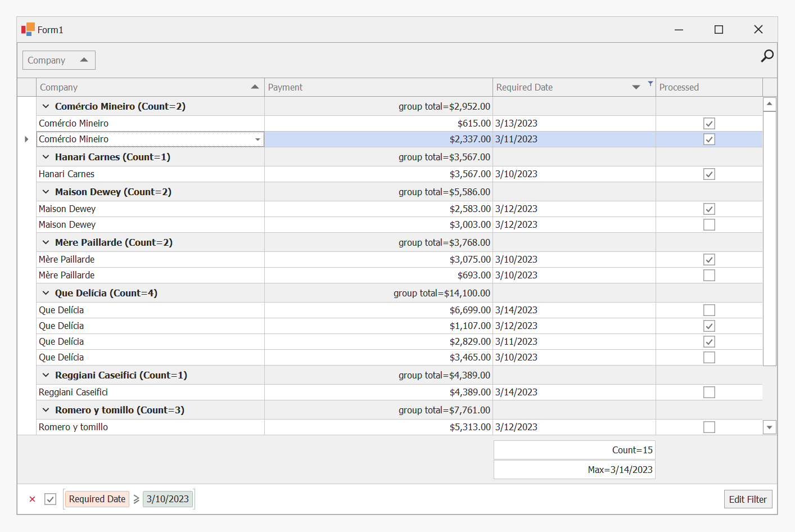Collapse the Maison Dewey group
The image size is (795, 532).
coord(46,192)
